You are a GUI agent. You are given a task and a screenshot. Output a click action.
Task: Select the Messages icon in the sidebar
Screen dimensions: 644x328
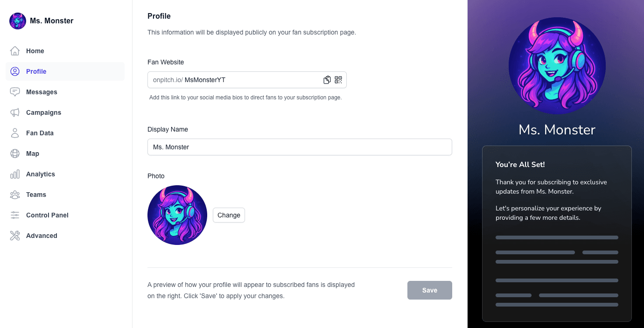tap(15, 92)
